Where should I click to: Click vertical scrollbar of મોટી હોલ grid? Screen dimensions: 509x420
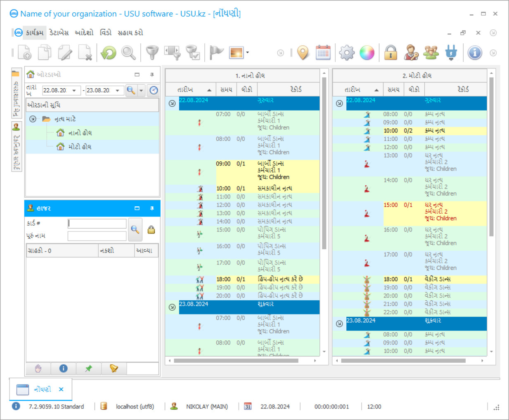(x=491, y=157)
